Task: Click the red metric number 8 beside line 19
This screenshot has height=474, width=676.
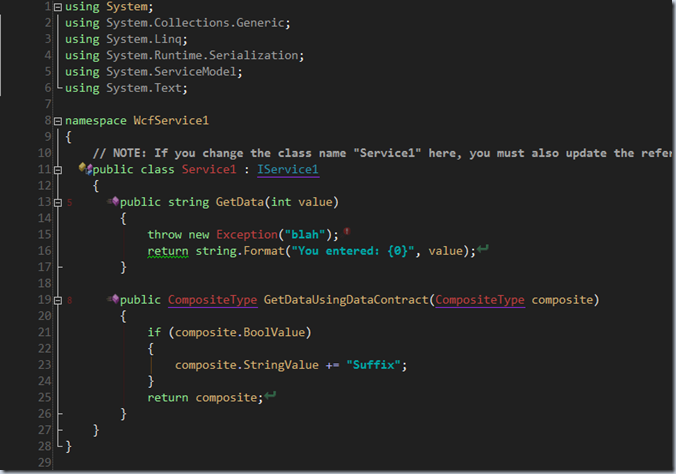Action: [69, 301]
